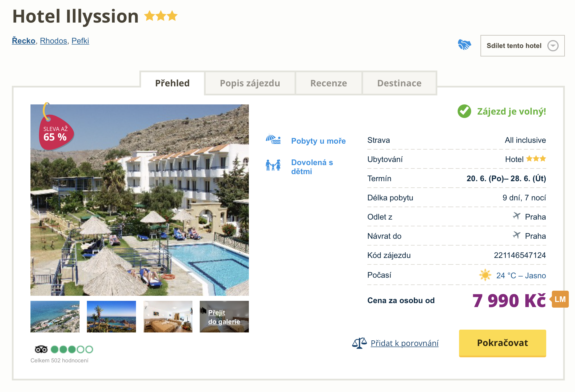Open the 'Pobyty u moře' category link
The width and height of the screenshot is (575, 392).
(x=318, y=141)
